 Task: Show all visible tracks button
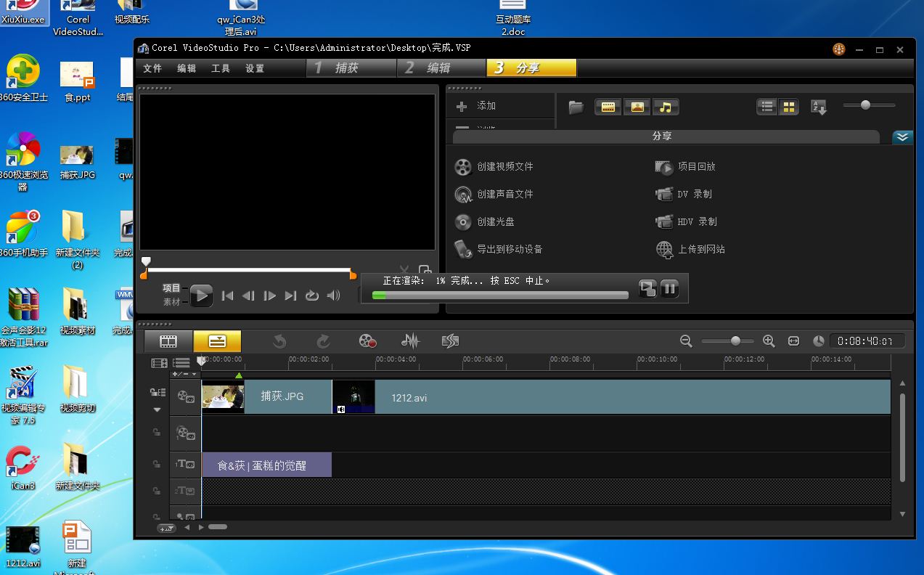159,362
